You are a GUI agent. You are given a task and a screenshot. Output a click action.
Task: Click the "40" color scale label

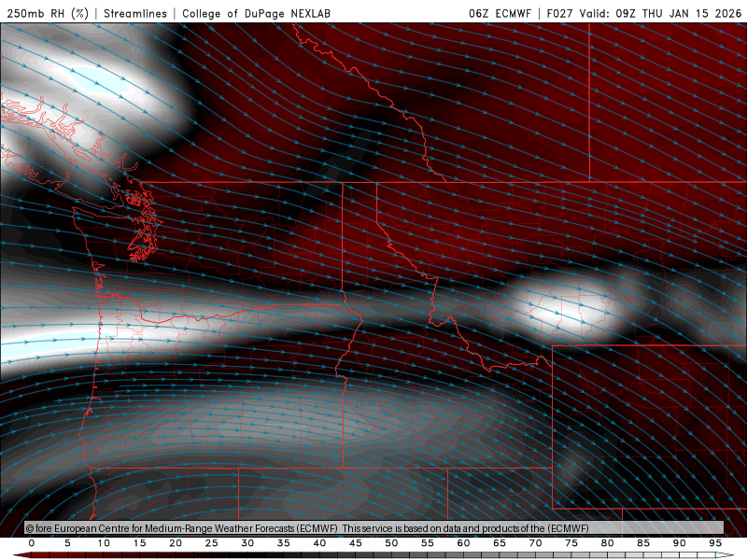(x=319, y=543)
